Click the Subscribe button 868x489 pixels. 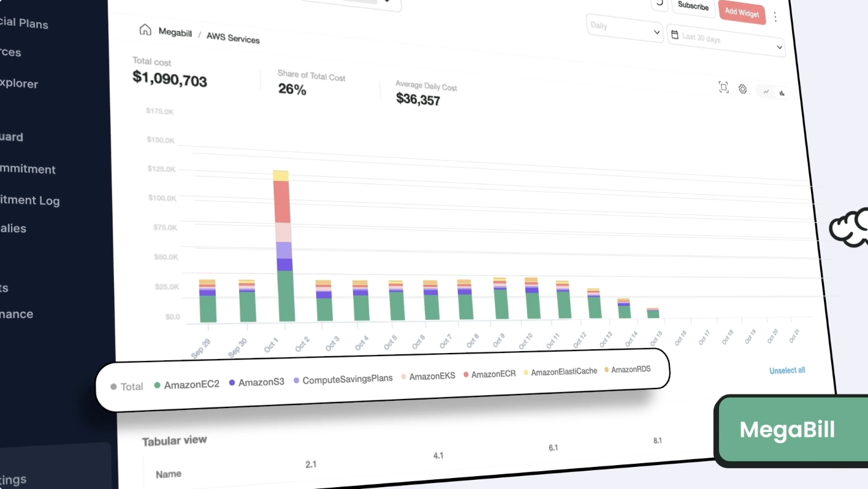coord(693,6)
